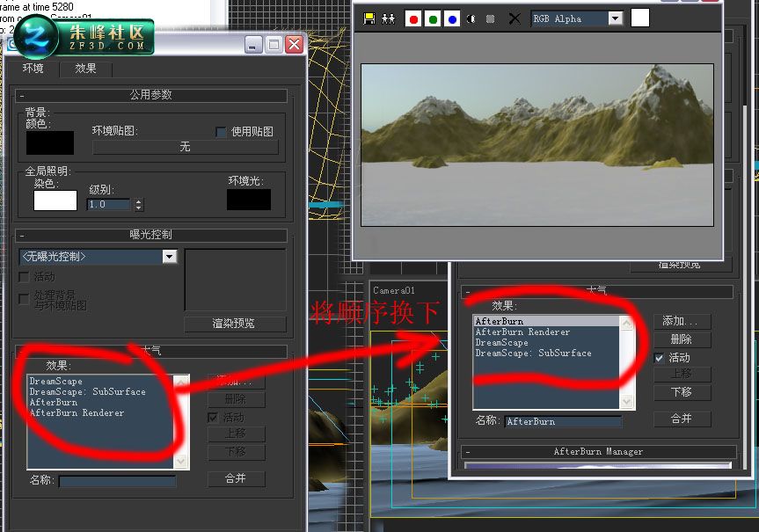Viewport: 759px width, 532px height.
Task: Click the 级别 spinner arrows
Action: (x=139, y=205)
